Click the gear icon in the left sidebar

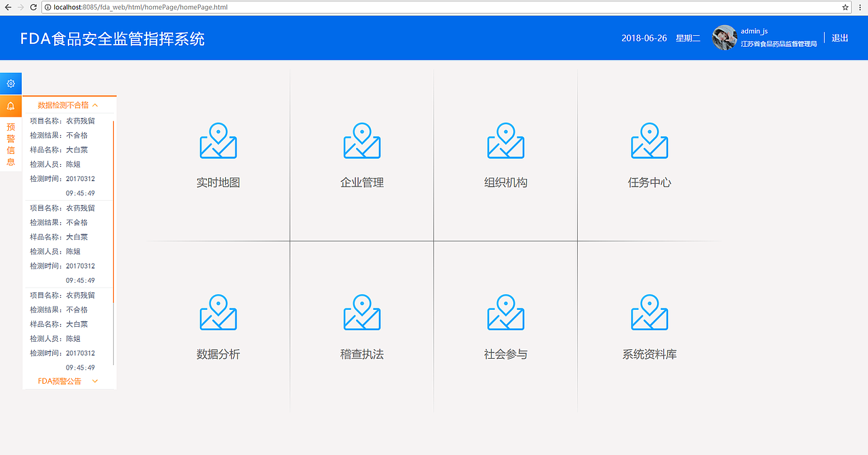click(x=10, y=83)
